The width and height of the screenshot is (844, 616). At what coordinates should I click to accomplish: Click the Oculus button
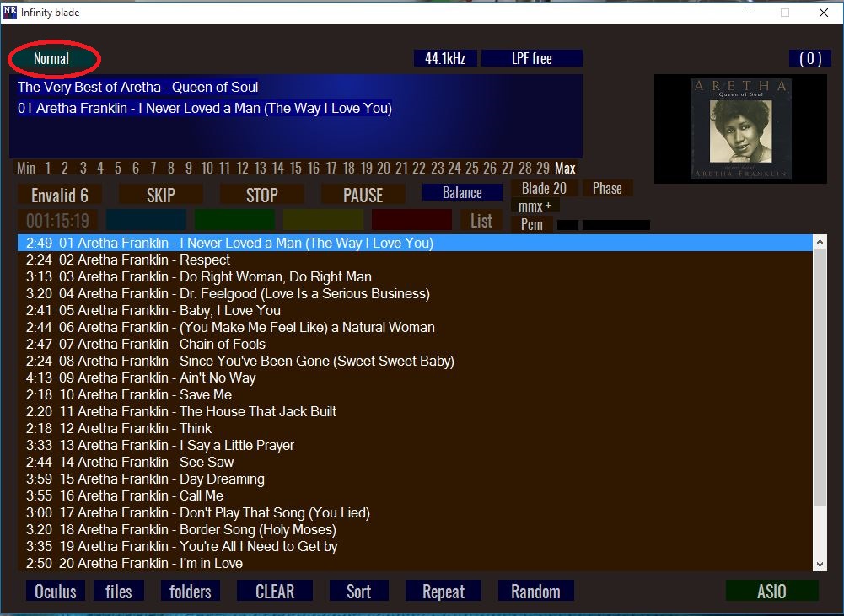pos(56,592)
